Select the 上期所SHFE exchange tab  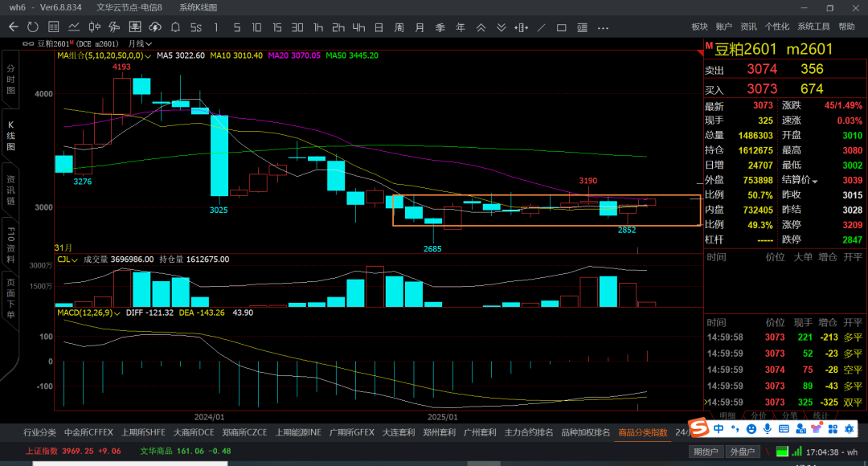pyautogui.click(x=143, y=432)
